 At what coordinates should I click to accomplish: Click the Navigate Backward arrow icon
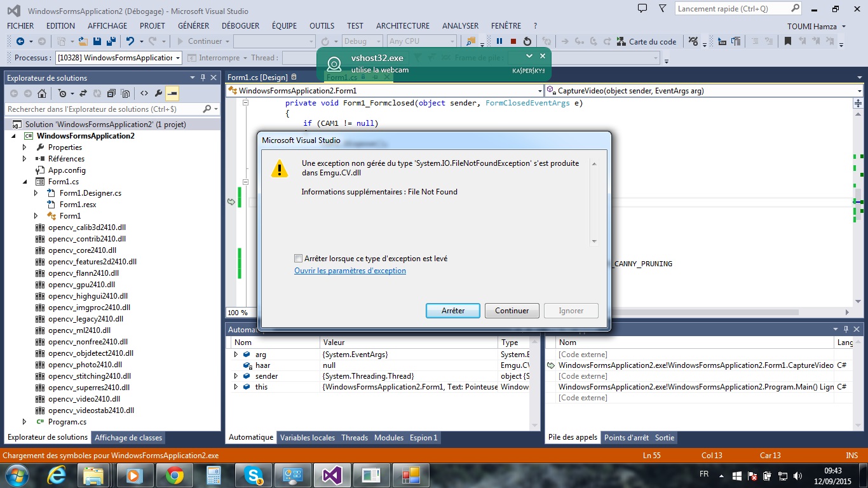click(20, 41)
